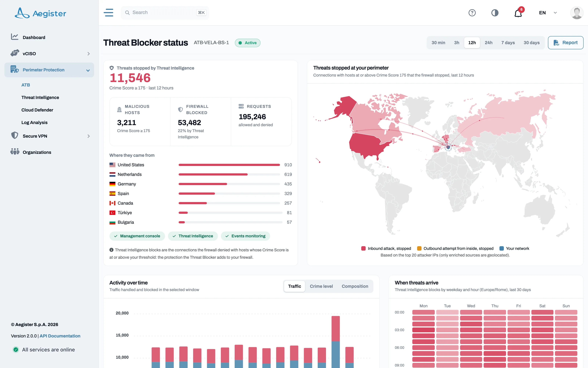Open ATB in the sidebar
Image resolution: width=588 pixels, height=368 pixels.
pos(26,85)
